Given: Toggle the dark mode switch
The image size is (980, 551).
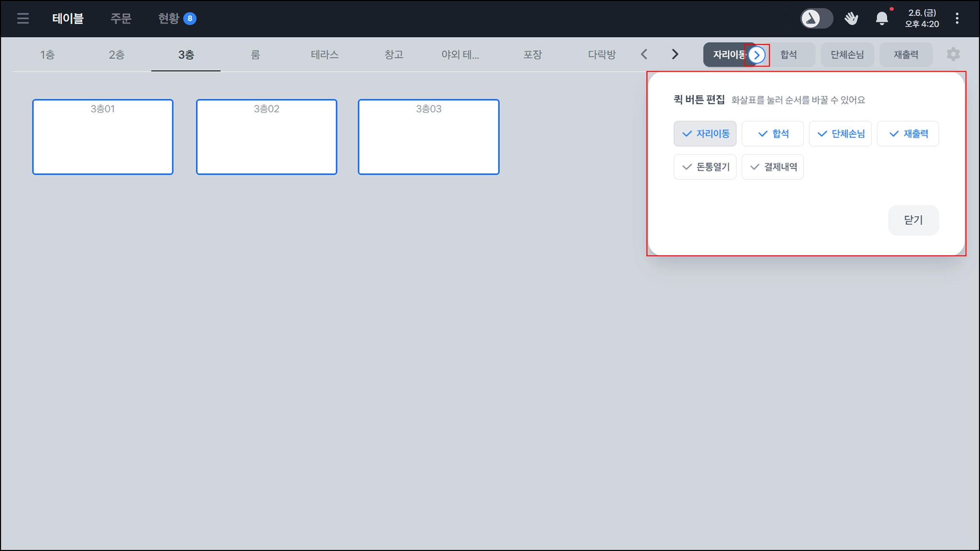Looking at the screenshot, I should tap(816, 19).
